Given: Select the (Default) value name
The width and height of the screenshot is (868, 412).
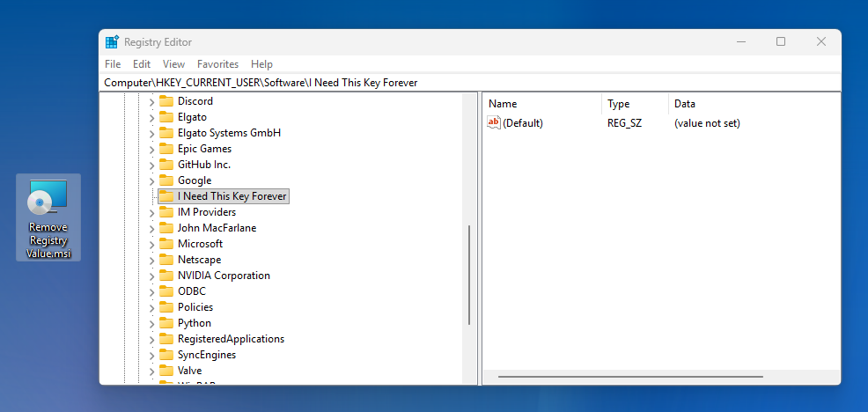Looking at the screenshot, I should [523, 123].
